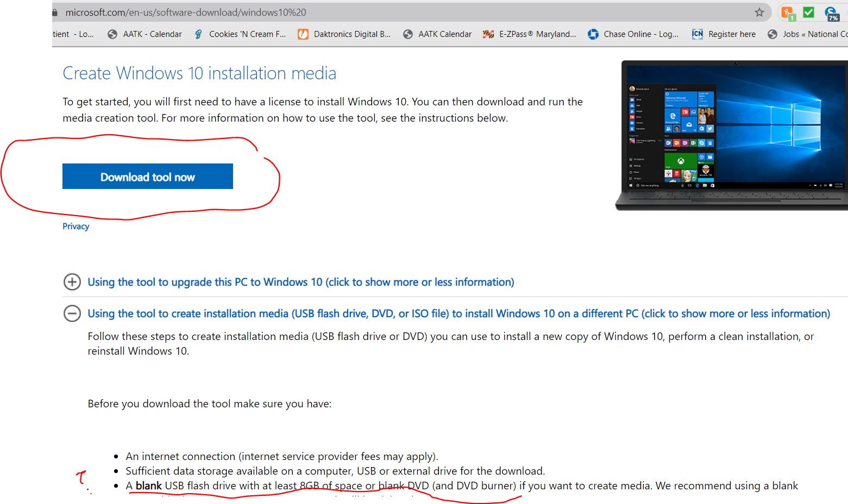Screen dimensions: 848x504
Task: Bookmark this page with the star icon
Action: (759, 12)
